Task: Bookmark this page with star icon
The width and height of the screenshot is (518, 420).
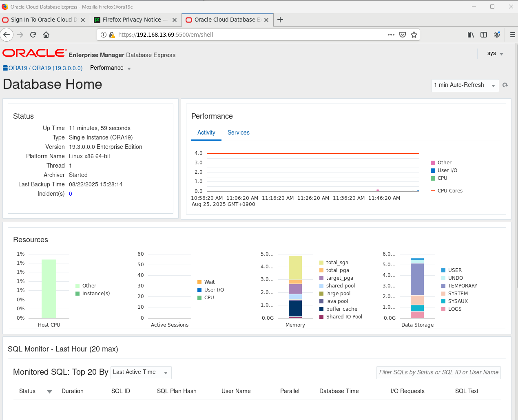Action: click(414, 35)
